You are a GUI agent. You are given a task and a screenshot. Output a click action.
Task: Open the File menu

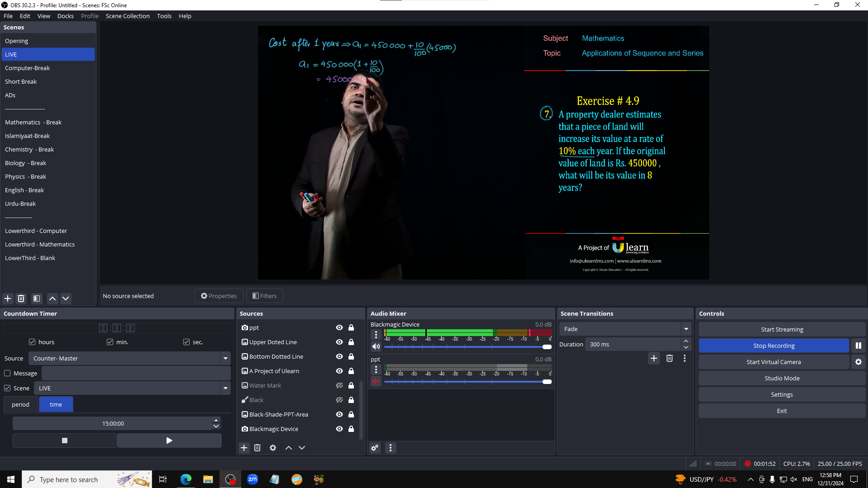coord(8,16)
